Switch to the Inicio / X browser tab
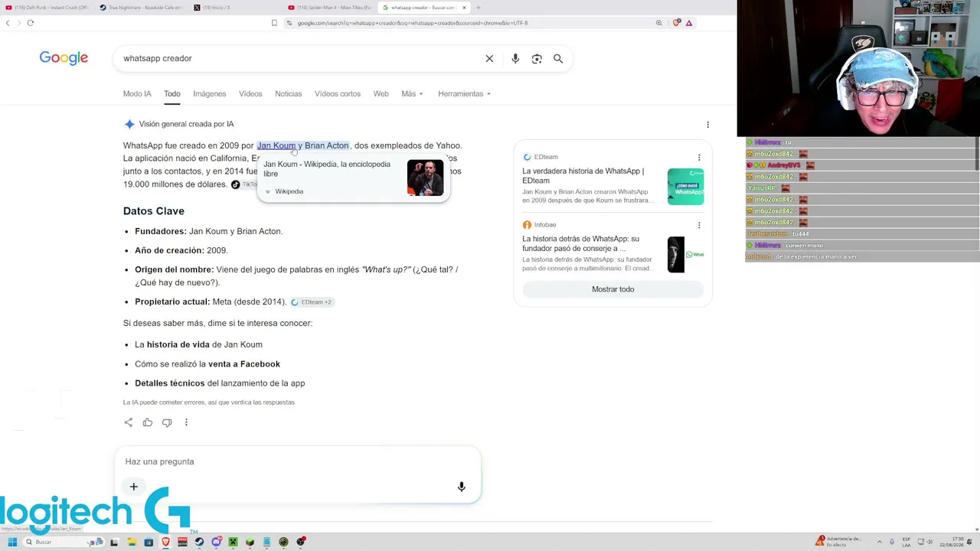This screenshot has height=551, width=980. pos(236,8)
